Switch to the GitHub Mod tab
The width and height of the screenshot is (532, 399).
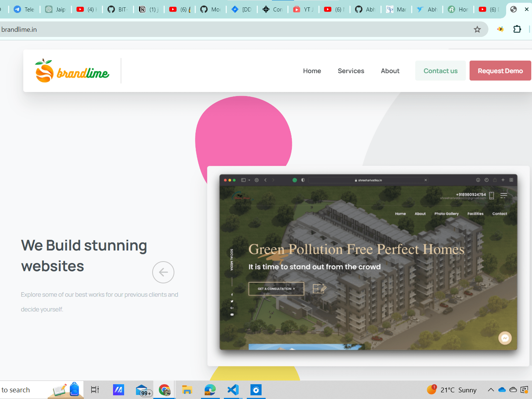tap(211, 9)
